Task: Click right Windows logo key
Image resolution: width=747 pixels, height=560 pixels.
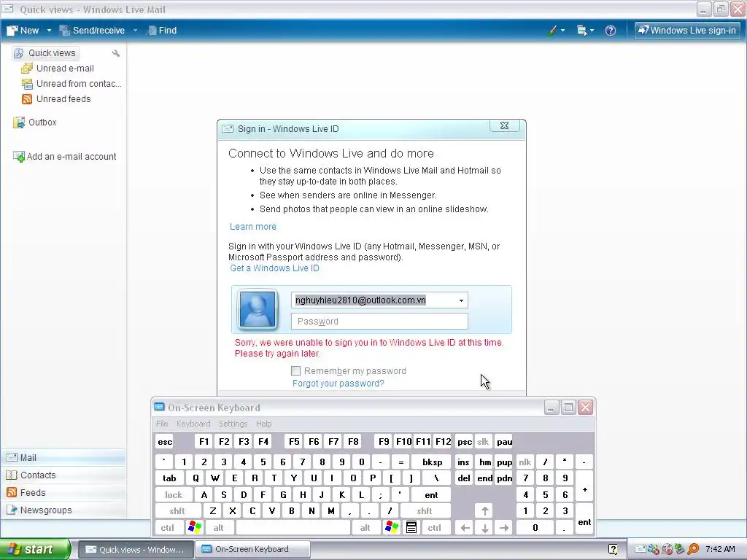Action: pyautogui.click(x=392, y=528)
